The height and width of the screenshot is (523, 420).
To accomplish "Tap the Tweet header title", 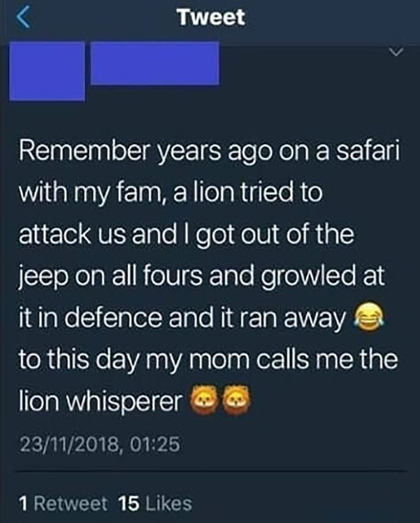I will tap(211, 17).
